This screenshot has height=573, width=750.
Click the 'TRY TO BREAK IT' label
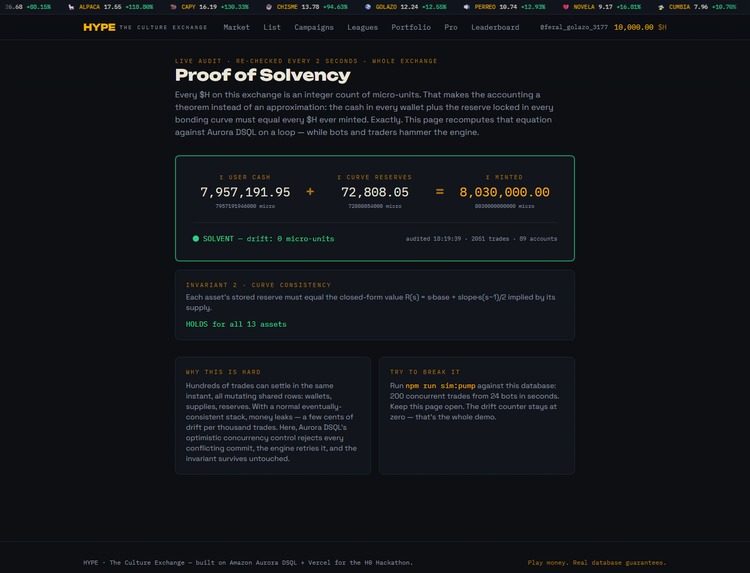tap(425, 372)
